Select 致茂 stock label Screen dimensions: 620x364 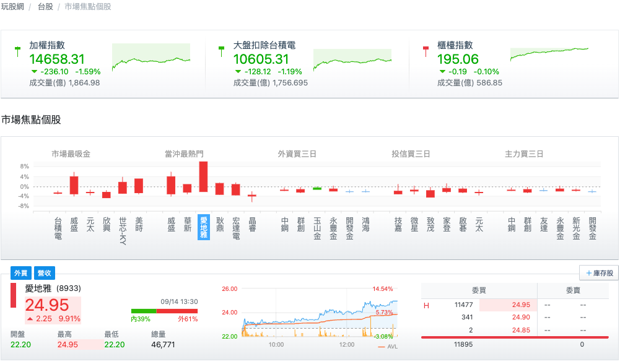pos(430,225)
